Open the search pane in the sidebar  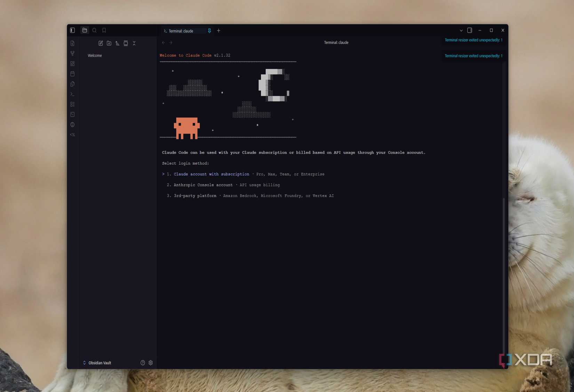click(94, 30)
